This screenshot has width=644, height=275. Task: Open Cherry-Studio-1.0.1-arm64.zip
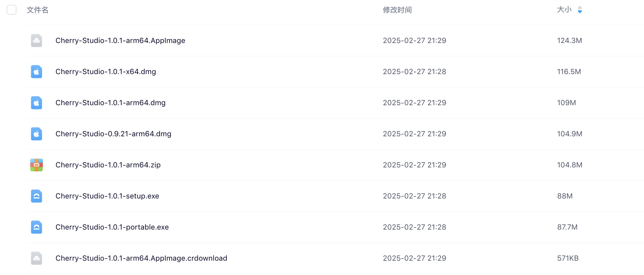tap(108, 165)
